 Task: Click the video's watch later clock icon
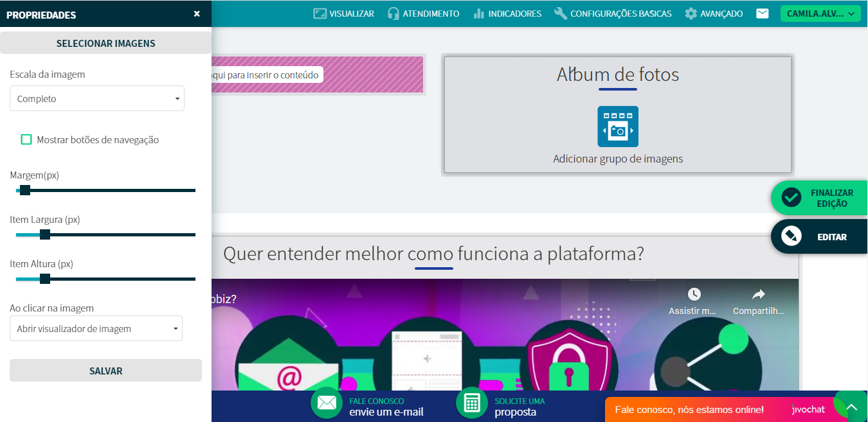[x=694, y=294]
